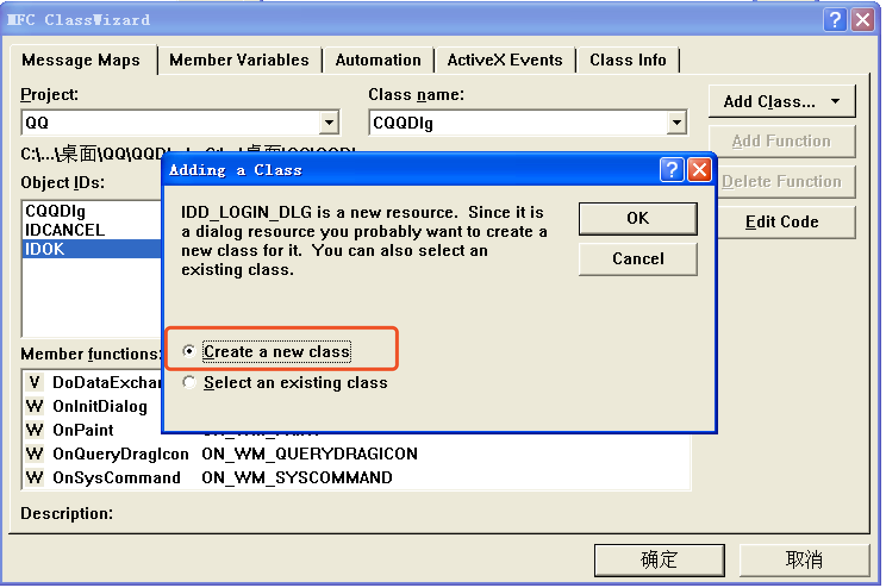886x588 pixels.
Task: Select OnInitDialog in the Member functions list
Action: [100, 406]
